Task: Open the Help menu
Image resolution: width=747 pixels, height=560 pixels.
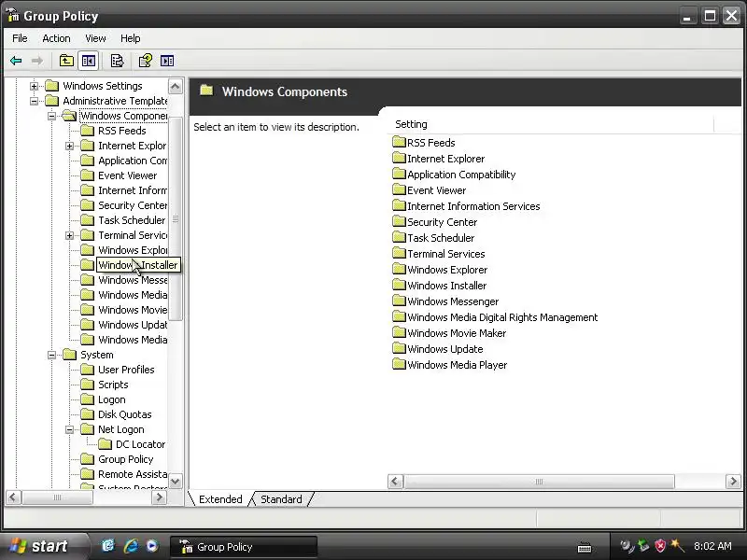Action: tap(130, 38)
